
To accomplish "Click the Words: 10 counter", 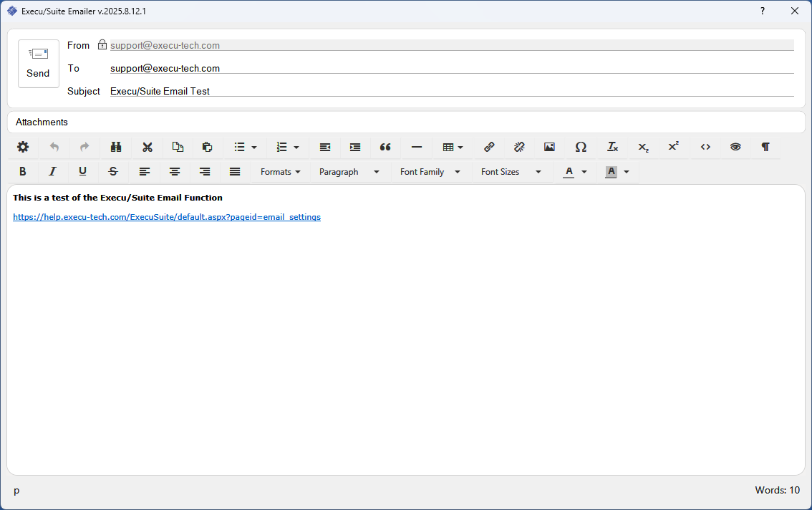I will [777, 490].
